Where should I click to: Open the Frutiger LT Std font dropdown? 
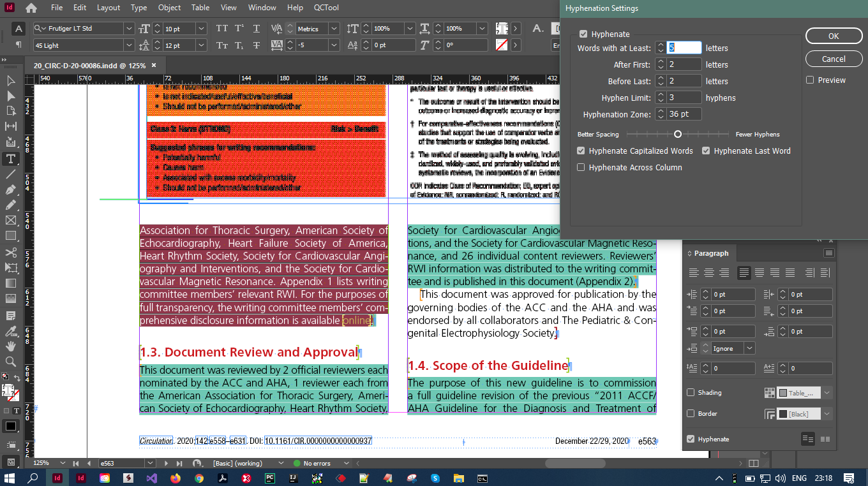(x=128, y=29)
